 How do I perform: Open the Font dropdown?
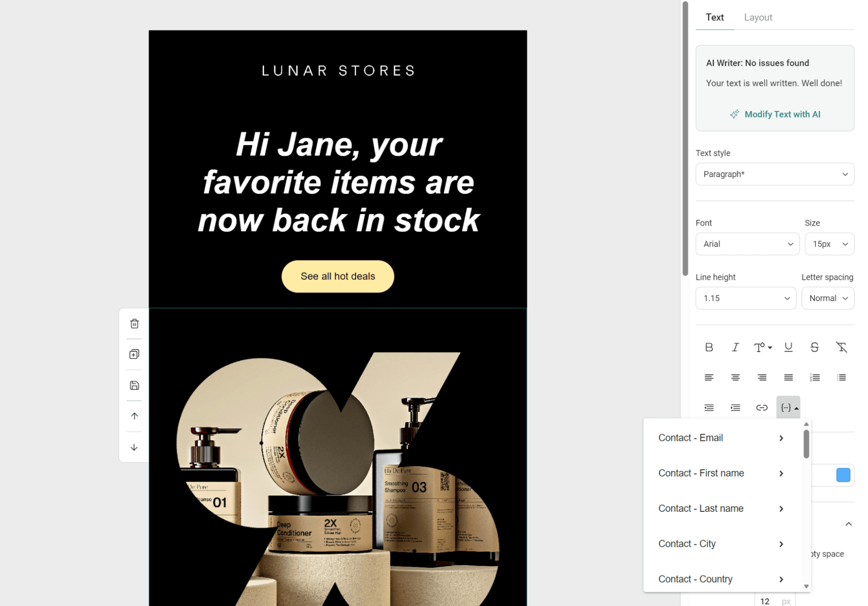747,244
